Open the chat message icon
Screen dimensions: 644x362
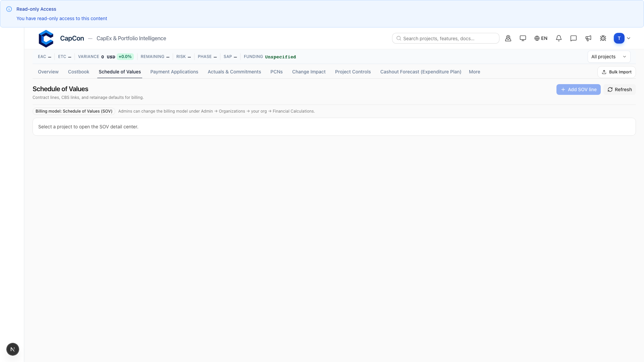pyautogui.click(x=574, y=38)
